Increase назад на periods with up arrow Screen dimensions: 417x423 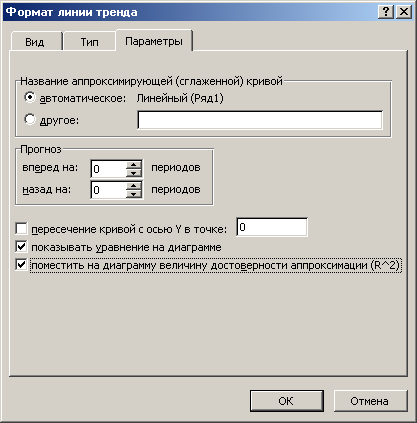pyautogui.click(x=134, y=186)
